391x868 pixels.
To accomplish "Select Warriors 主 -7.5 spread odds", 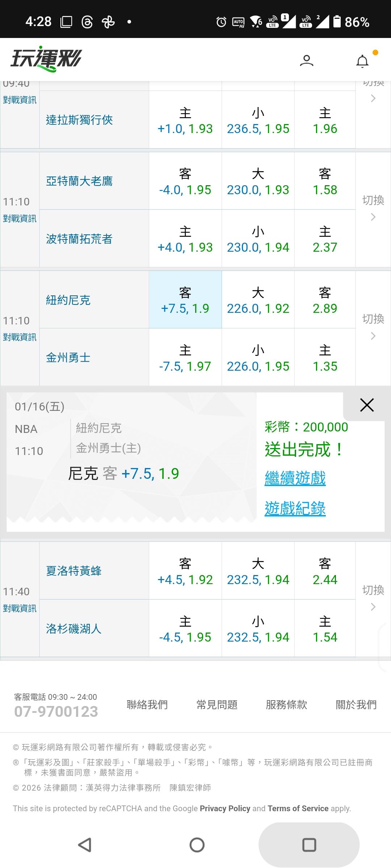I will coord(185,358).
